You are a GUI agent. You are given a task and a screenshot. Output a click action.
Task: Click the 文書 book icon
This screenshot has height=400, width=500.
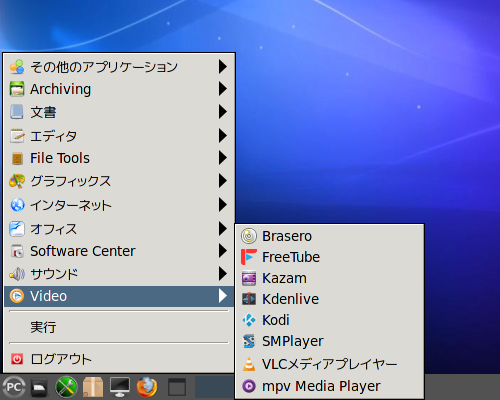[x=17, y=112]
